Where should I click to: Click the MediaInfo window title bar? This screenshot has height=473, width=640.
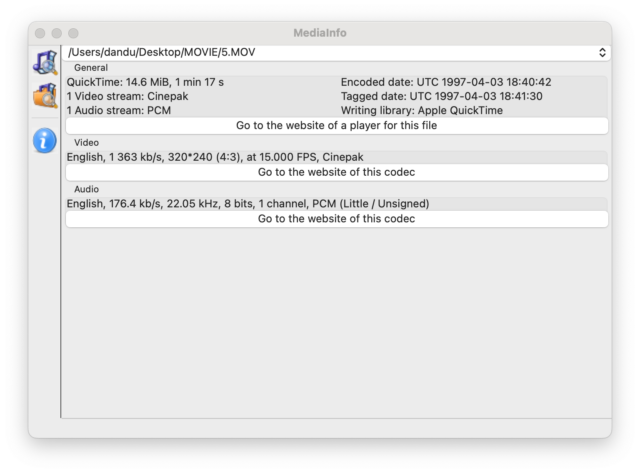coord(320,33)
